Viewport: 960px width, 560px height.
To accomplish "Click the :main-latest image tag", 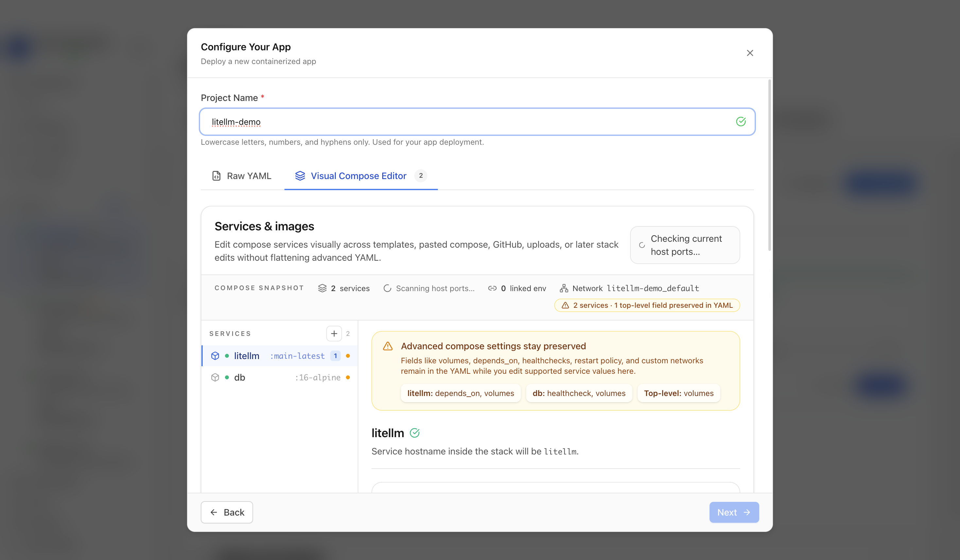I will coord(297,356).
